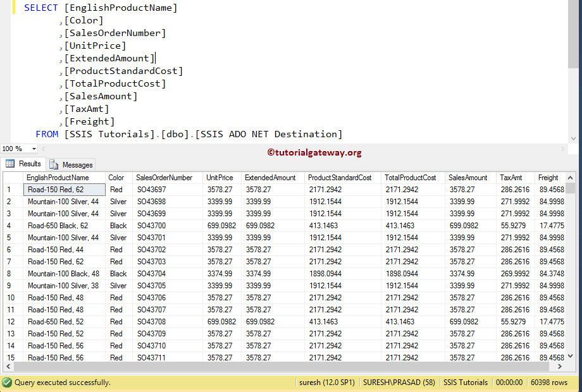Select the TotalProductCost column header

click(412, 178)
